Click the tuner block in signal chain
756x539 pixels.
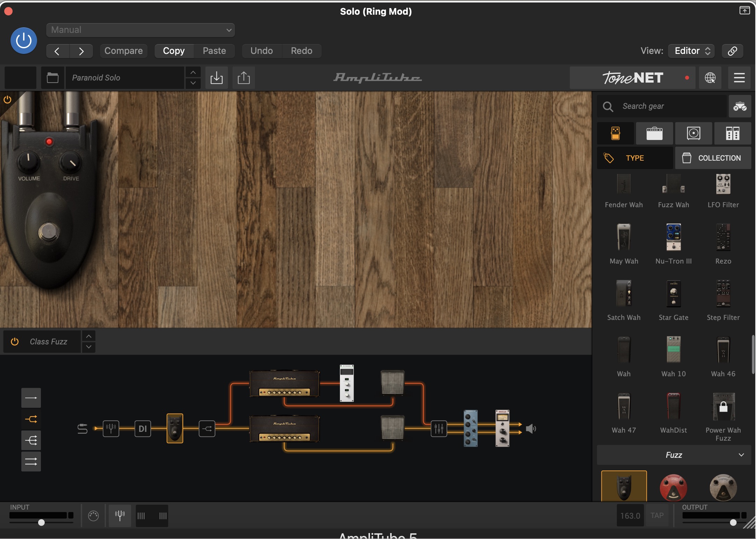coord(111,428)
